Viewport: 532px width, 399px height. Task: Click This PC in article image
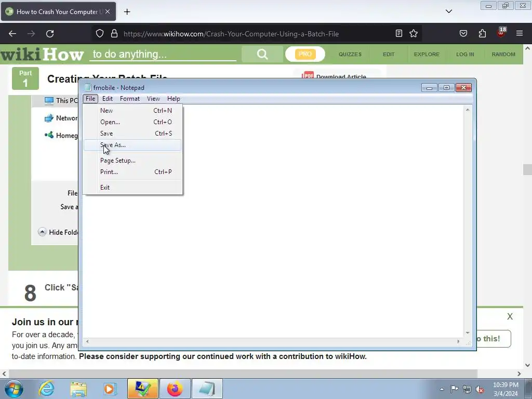pos(61,100)
